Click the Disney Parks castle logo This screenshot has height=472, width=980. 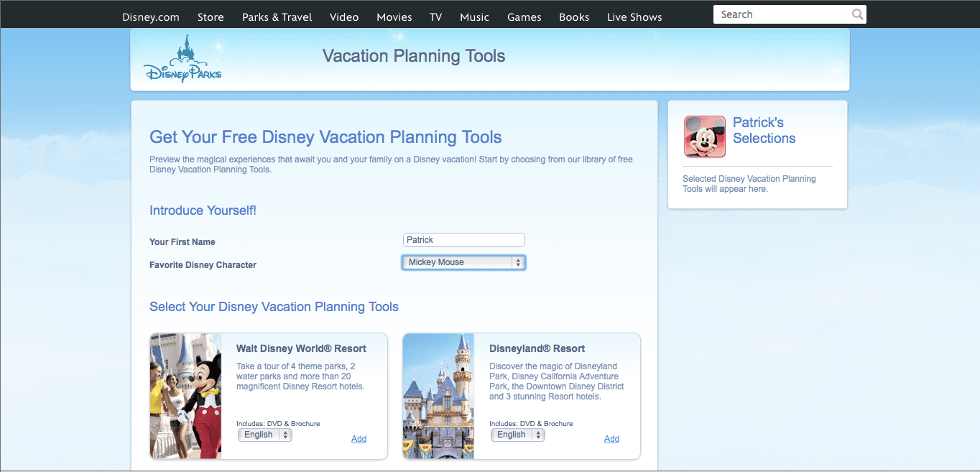(x=182, y=59)
